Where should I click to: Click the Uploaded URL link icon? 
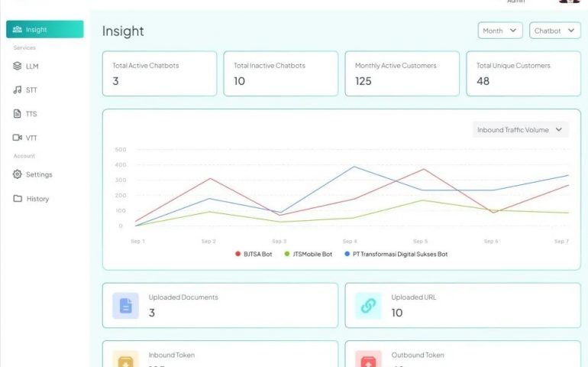pyautogui.click(x=368, y=306)
